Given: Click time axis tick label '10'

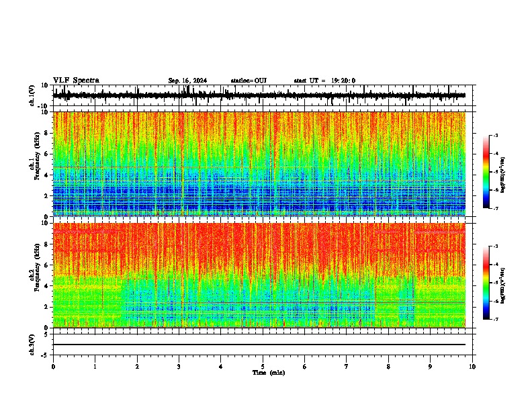Looking at the screenshot, I should [472, 367].
